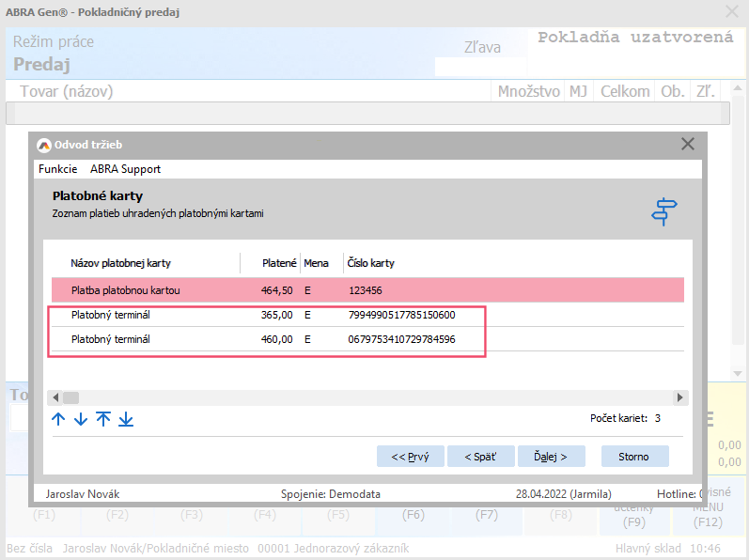Jump to last record arrow icon

[126, 419]
